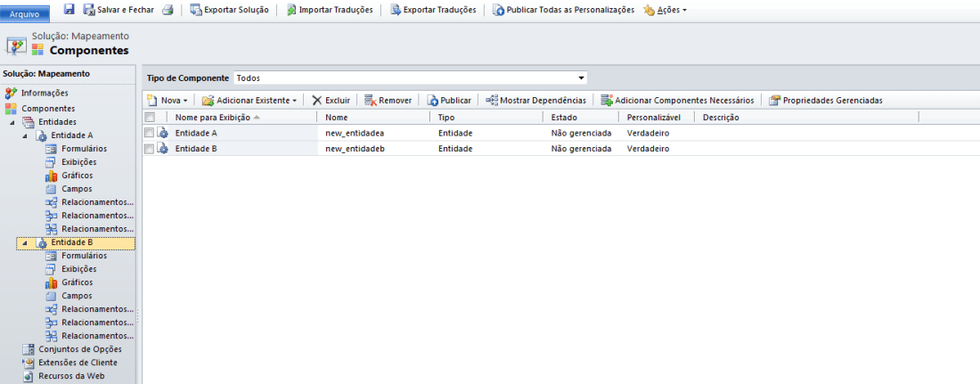Select Conjuntos de Opções in the tree
Image resolution: width=980 pixels, height=384 pixels.
[78, 349]
